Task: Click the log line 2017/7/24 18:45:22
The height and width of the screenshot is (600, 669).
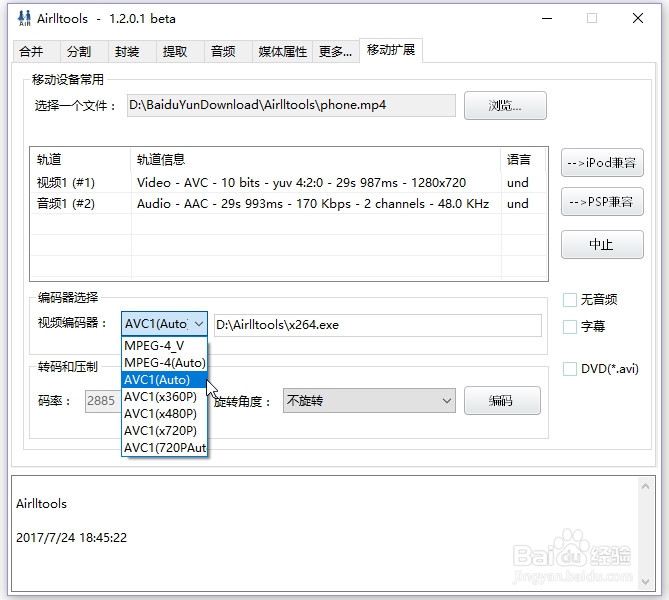Action: coord(72,537)
